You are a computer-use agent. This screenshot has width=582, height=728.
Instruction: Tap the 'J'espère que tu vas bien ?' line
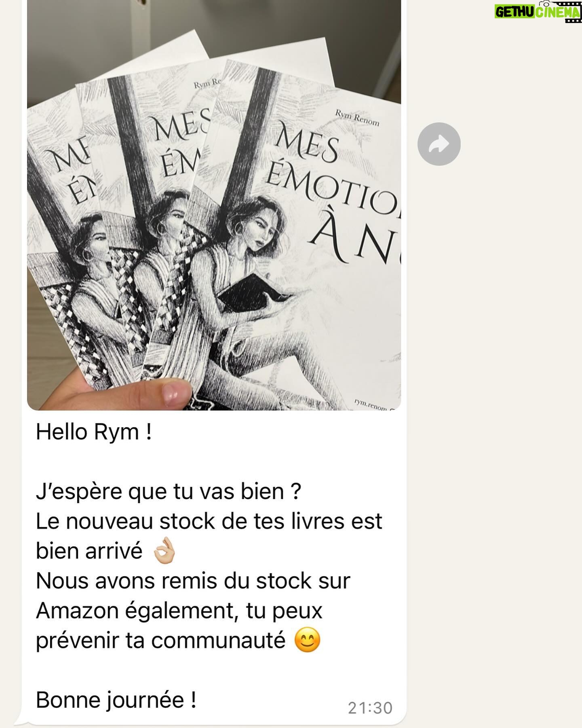click(x=169, y=492)
